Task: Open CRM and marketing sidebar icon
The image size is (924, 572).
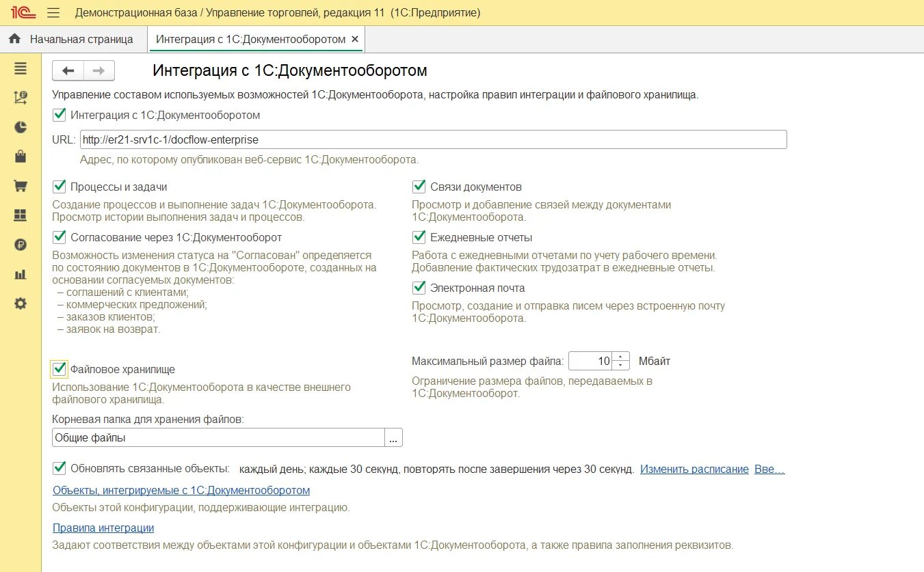Action: (21, 97)
